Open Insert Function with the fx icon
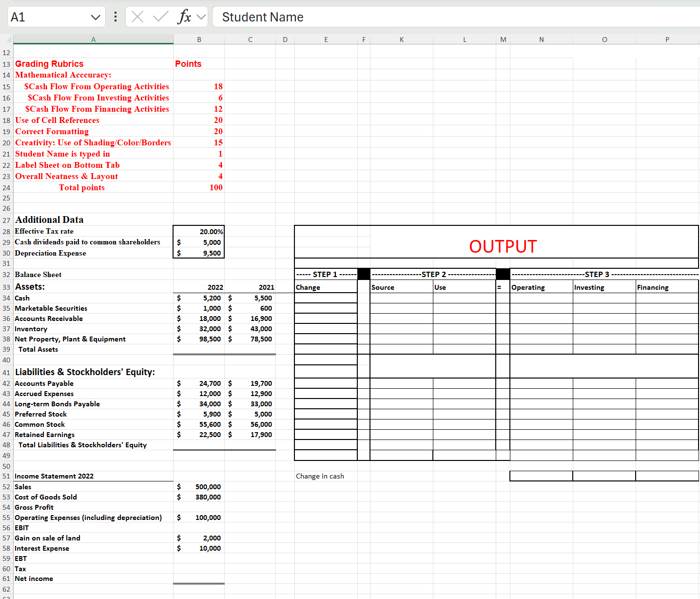This screenshot has height=599, width=700. point(184,17)
